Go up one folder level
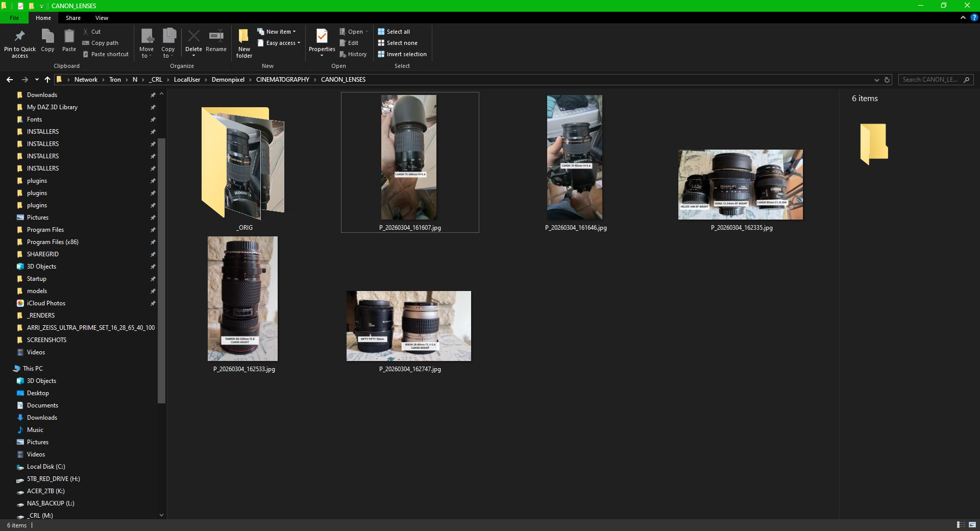The width and height of the screenshot is (980, 531). (47, 80)
